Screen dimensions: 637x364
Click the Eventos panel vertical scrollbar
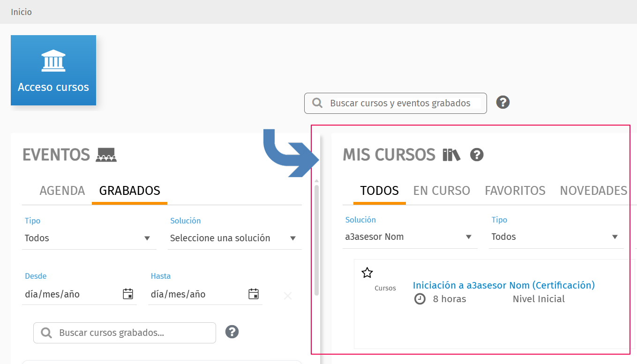click(317, 240)
